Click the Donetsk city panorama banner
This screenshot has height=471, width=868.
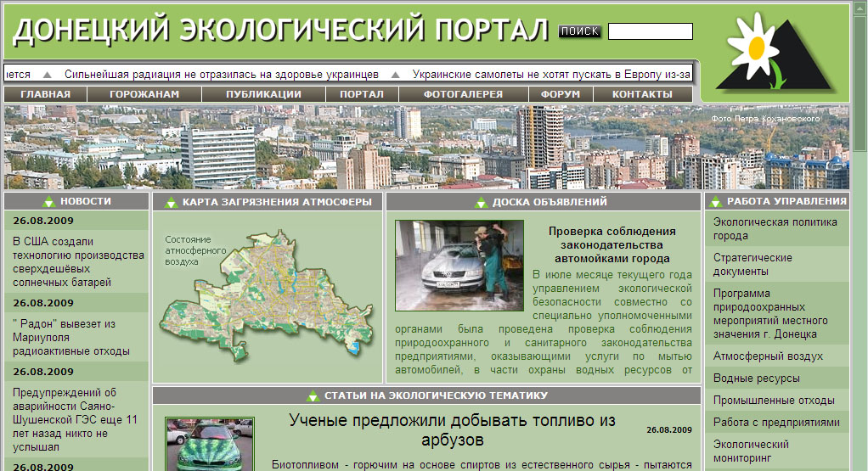[x=426, y=147]
